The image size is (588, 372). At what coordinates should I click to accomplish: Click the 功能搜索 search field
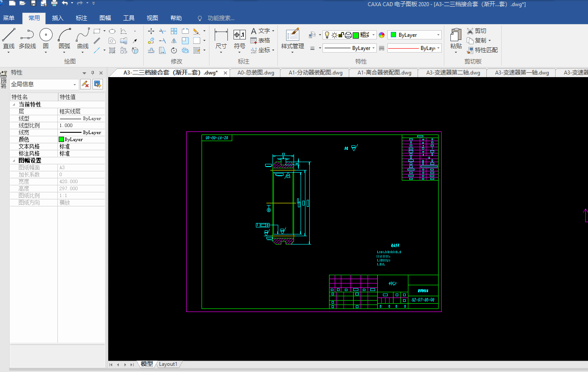coord(221,18)
